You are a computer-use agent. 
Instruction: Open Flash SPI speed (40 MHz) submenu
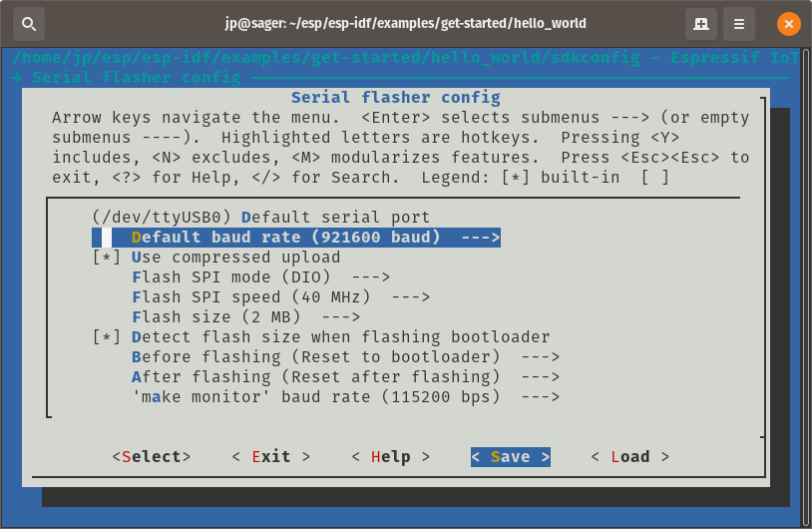pyautogui.click(x=280, y=296)
